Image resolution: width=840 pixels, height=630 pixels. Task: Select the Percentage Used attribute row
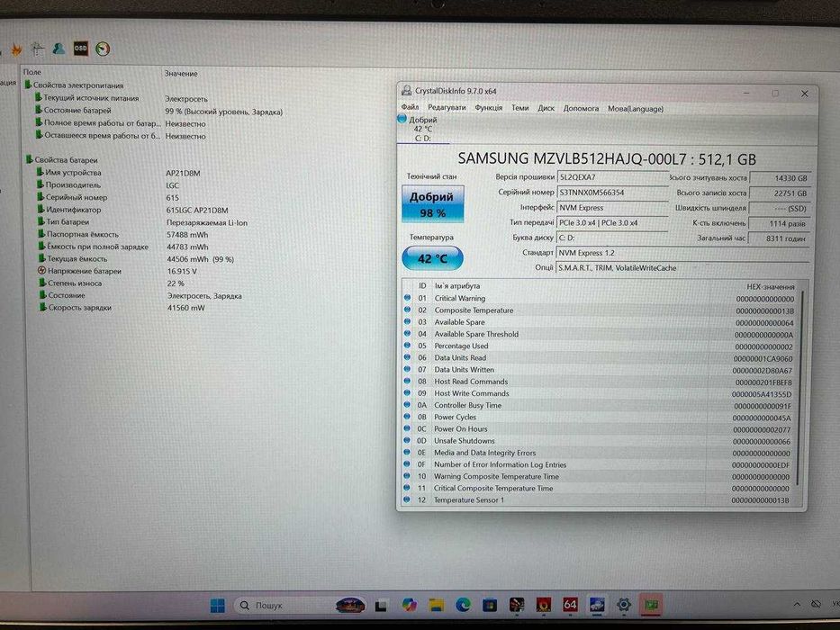click(x=599, y=346)
